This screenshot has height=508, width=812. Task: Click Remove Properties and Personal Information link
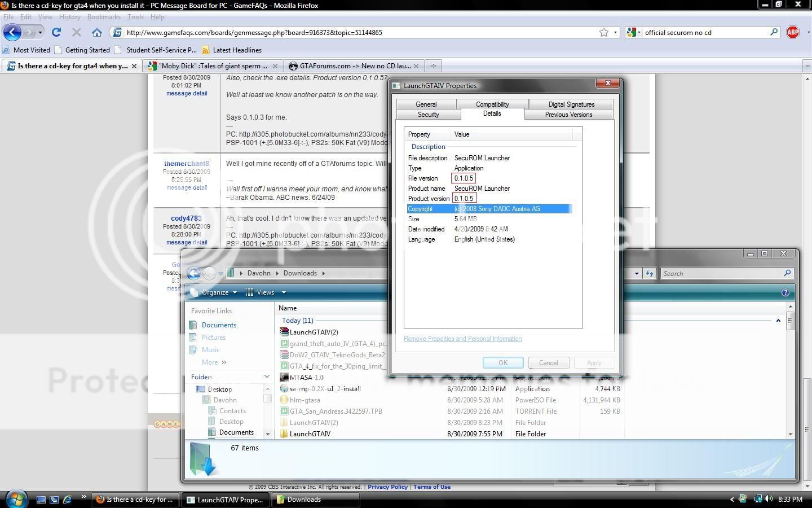coord(462,339)
